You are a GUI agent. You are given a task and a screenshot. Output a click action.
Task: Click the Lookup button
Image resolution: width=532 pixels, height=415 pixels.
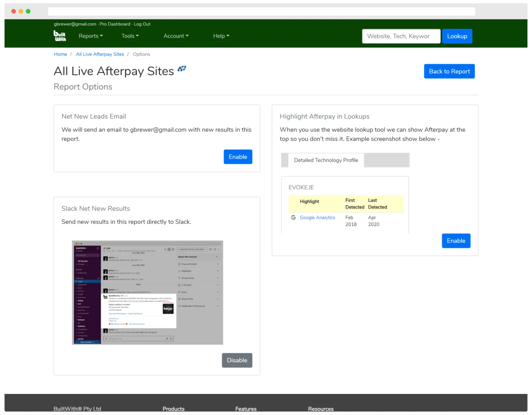coord(457,36)
